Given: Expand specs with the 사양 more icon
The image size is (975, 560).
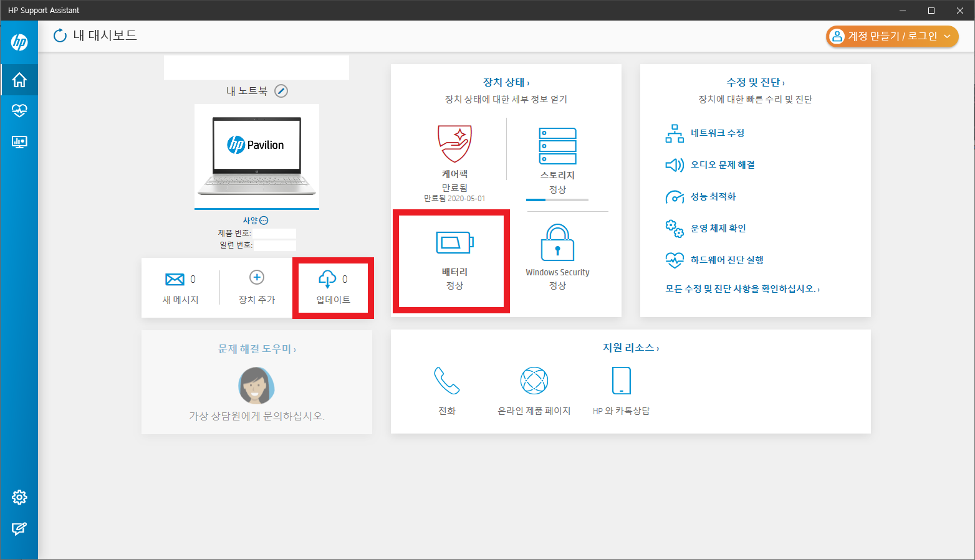Looking at the screenshot, I should (264, 221).
